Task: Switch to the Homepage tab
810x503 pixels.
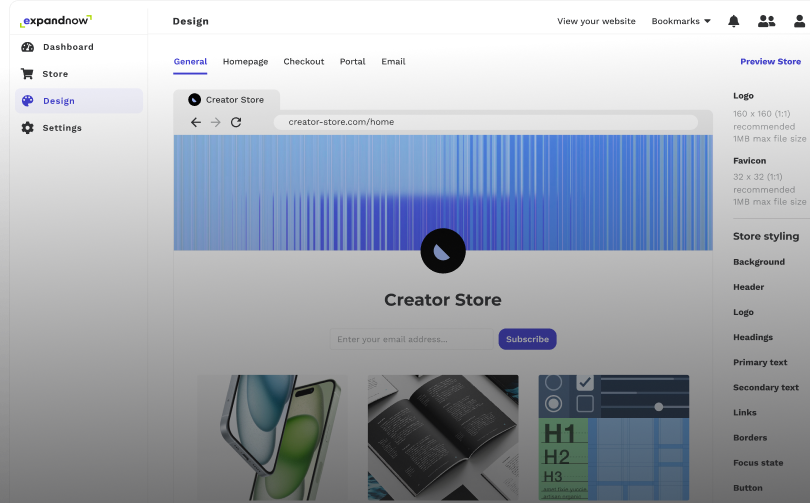Action: point(245,62)
